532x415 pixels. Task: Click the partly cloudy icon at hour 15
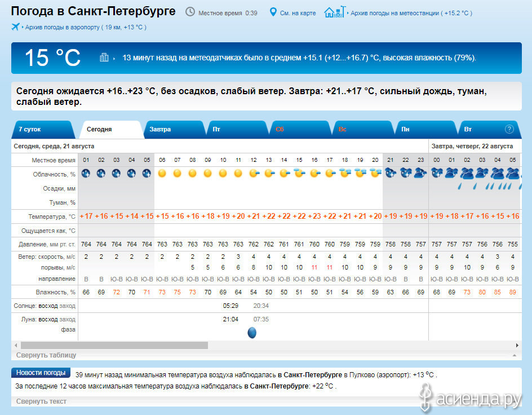point(299,173)
